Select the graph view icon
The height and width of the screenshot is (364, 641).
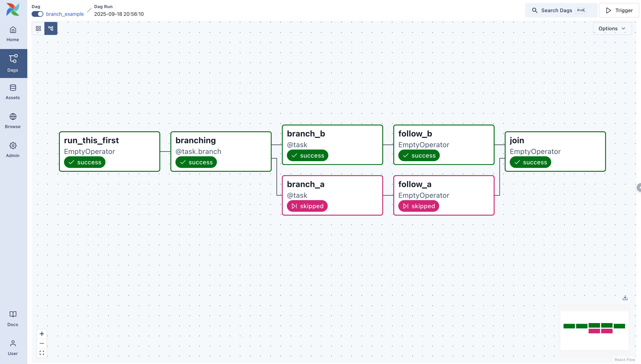click(51, 29)
